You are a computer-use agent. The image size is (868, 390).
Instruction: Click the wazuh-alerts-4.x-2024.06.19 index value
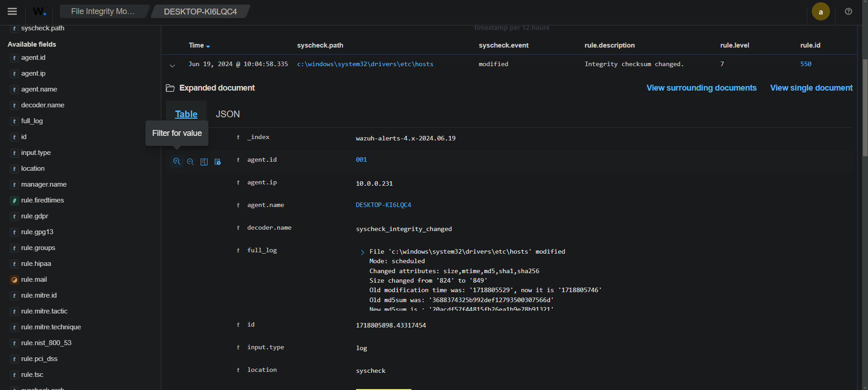click(x=405, y=139)
